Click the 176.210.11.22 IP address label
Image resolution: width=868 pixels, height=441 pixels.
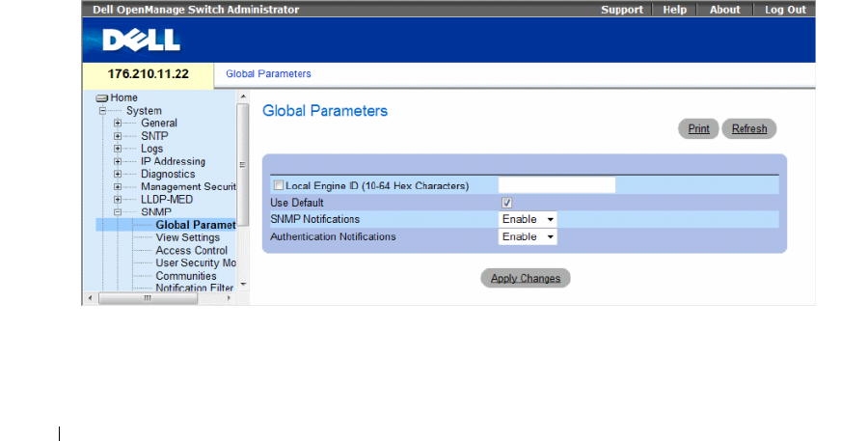pos(148,74)
